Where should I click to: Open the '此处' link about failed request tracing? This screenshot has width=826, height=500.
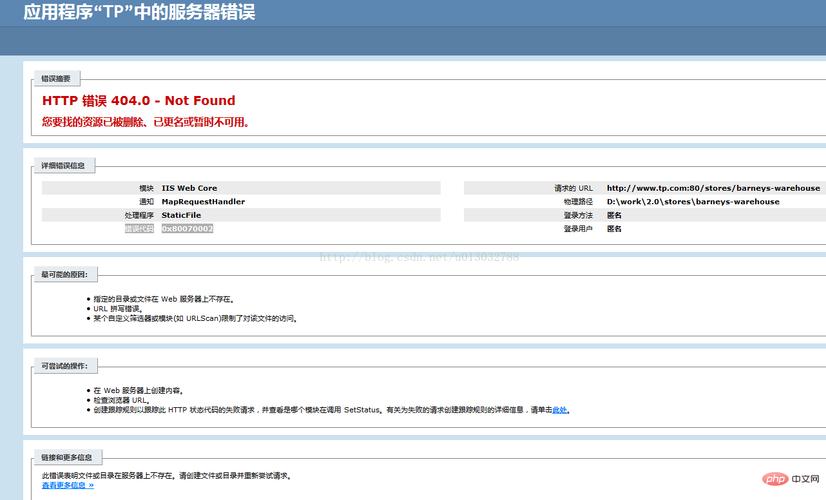(559, 410)
